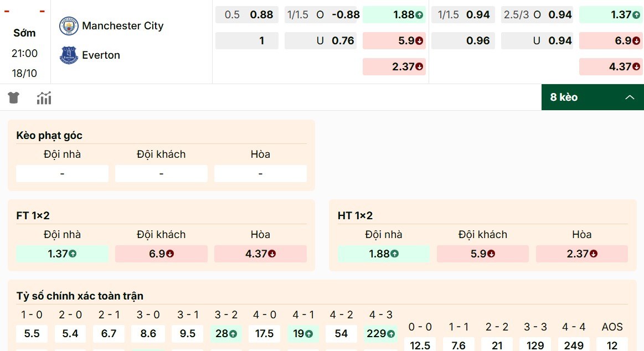
Task: Select Đội nhà odds 1.37 in FT 1×2
Action: (x=61, y=254)
